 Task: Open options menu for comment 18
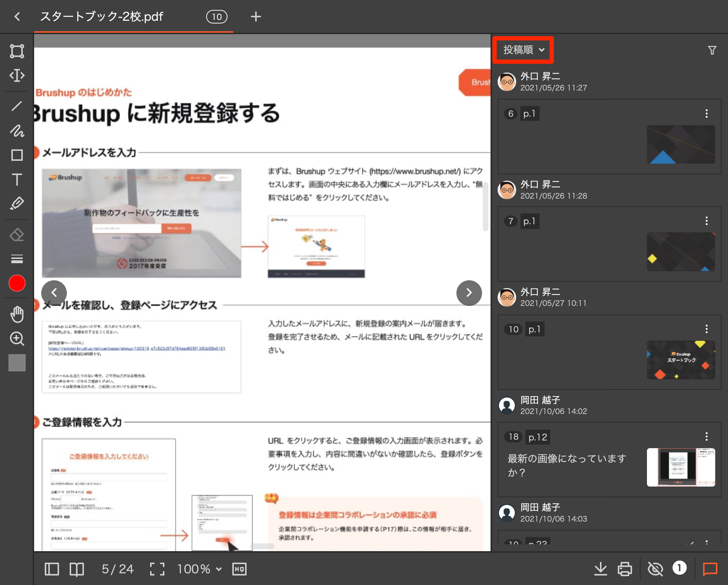(706, 436)
